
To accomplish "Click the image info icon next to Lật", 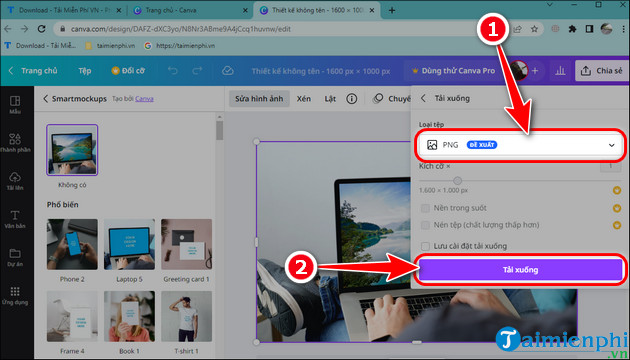I will pos(352,98).
